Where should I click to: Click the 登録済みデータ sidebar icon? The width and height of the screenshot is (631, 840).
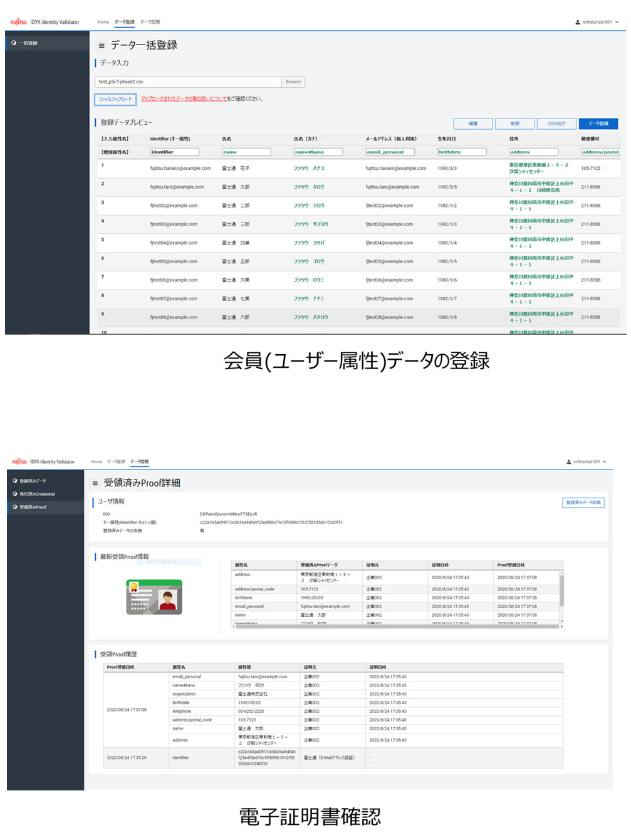click(x=15, y=481)
